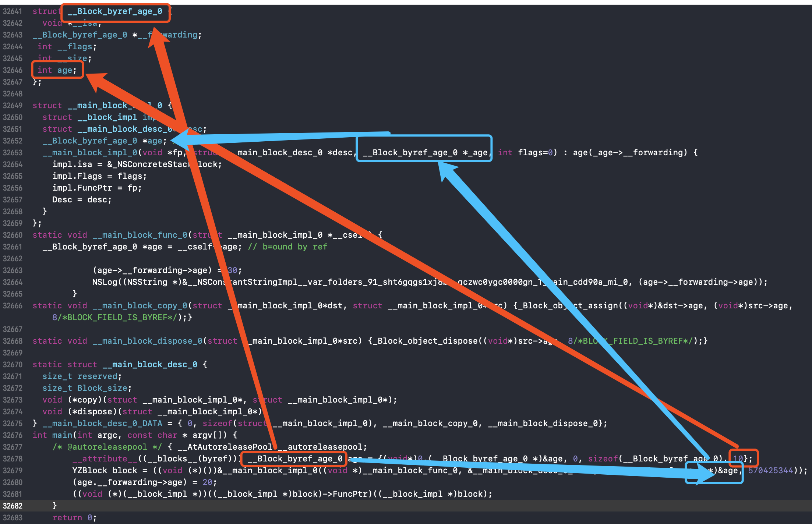Click the "// b=ound by ref" comment
This screenshot has width=812, height=524.
[x=287, y=247]
